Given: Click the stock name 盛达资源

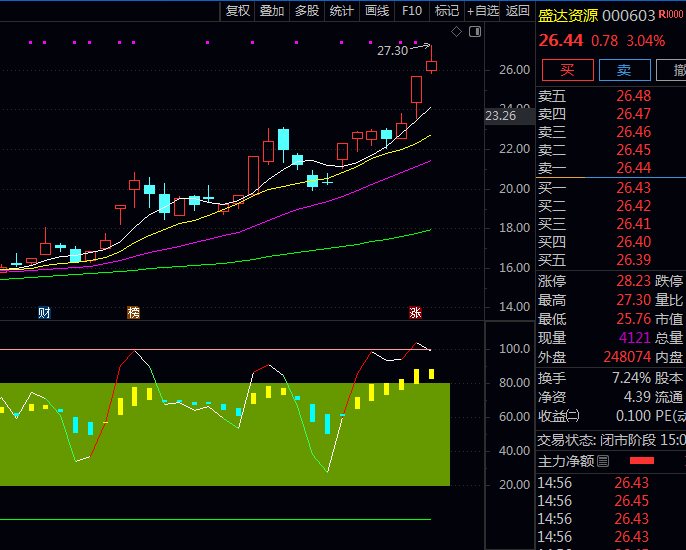Looking at the screenshot, I should (x=568, y=16).
